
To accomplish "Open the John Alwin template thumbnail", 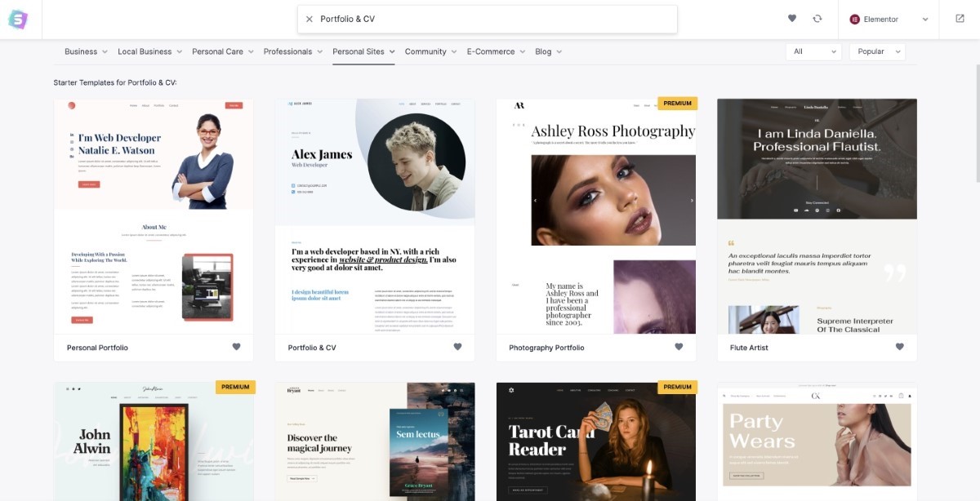I will click(x=154, y=441).
